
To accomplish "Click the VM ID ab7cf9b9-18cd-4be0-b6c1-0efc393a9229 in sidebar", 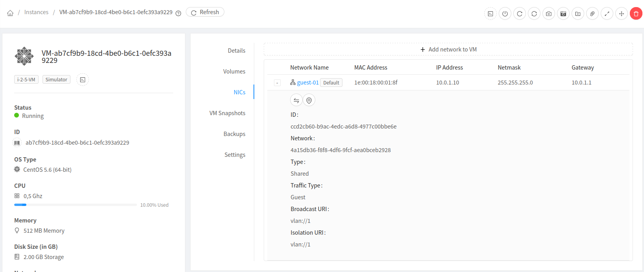I will tap(78, 143).
